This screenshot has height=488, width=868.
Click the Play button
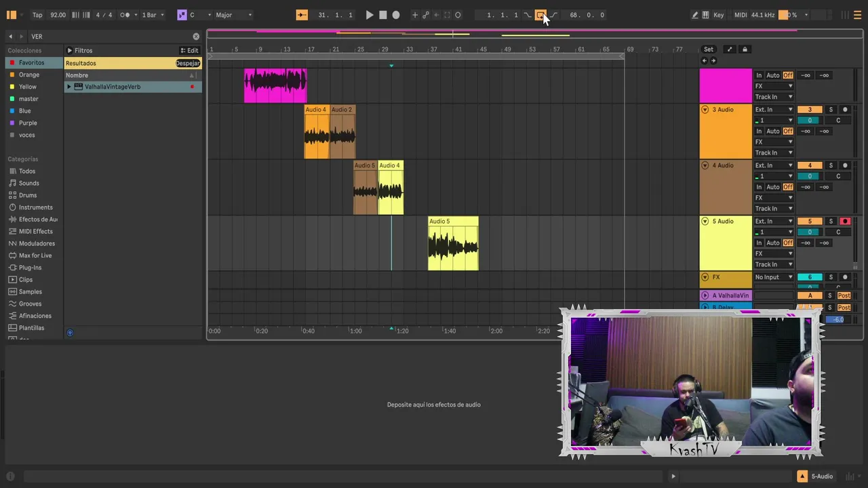pyautogui.click(x=369, y=15)
